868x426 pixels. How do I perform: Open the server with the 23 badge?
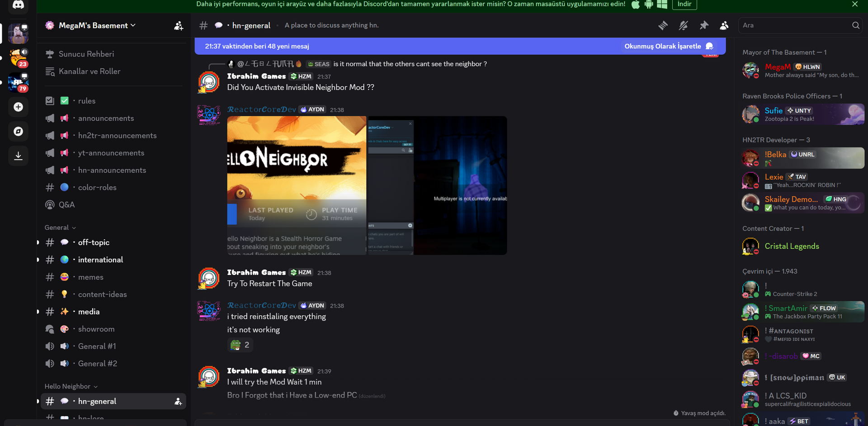(x=18, y=58)
